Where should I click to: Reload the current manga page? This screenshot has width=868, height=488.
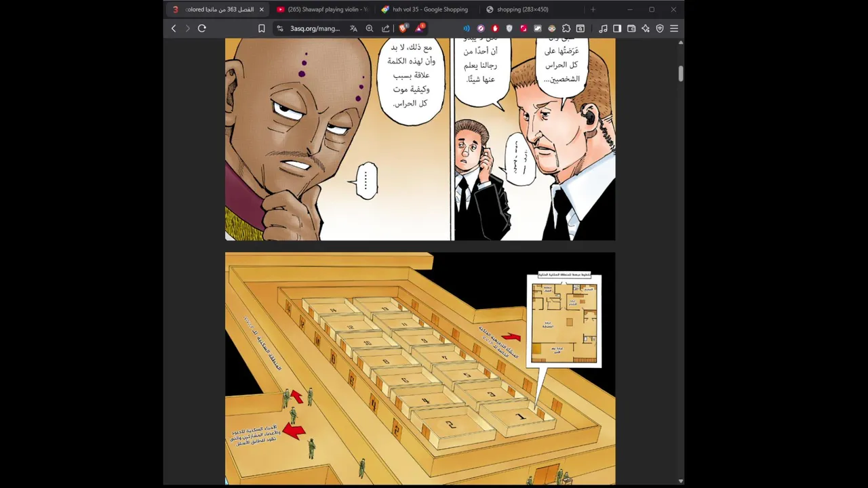(202, 28)
